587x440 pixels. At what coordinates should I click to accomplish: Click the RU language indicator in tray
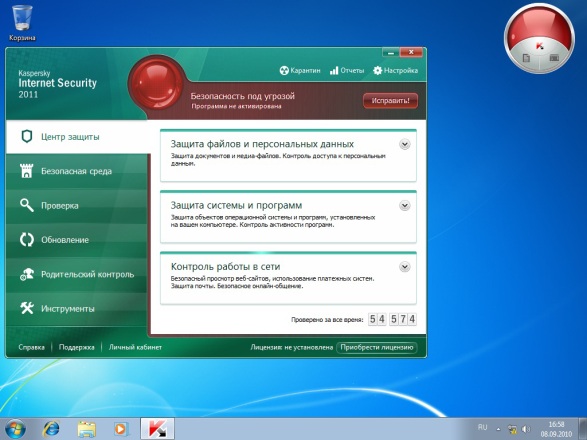tap(483, 427)
